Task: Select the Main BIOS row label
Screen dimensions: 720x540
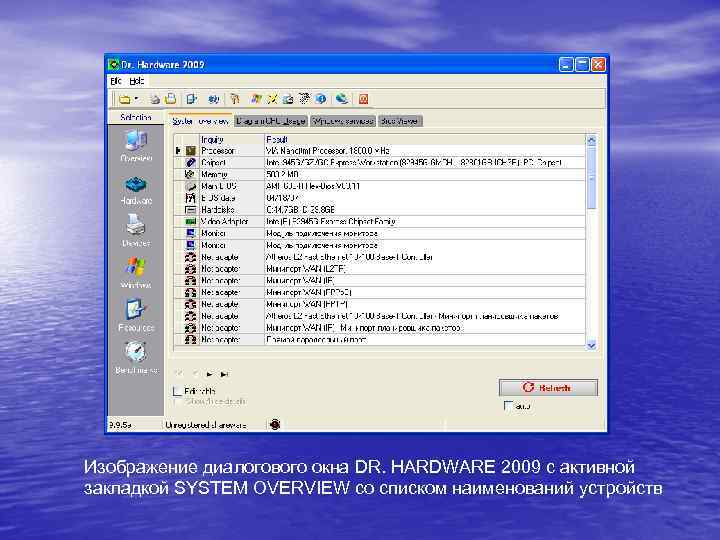Action: (219, 186)
